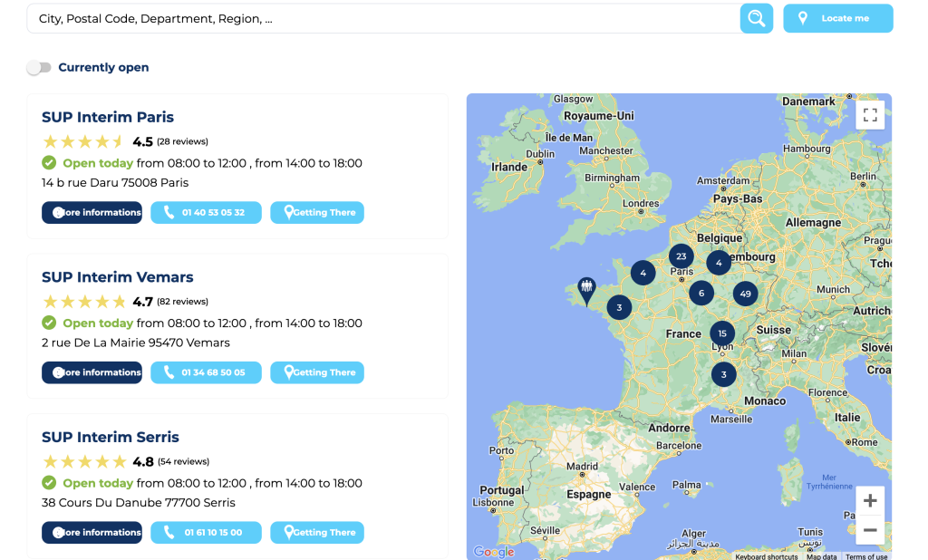Click the single agency pin in Brittany
This screenshot has height=560, width=928.
pyautogui.click(x=586, y=291)
